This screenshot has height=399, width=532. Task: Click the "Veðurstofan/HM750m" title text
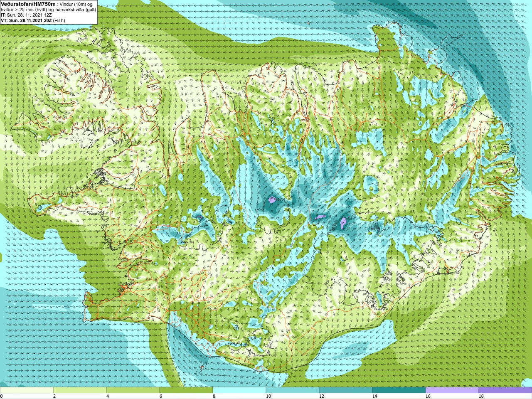click(x=28, y=4)
